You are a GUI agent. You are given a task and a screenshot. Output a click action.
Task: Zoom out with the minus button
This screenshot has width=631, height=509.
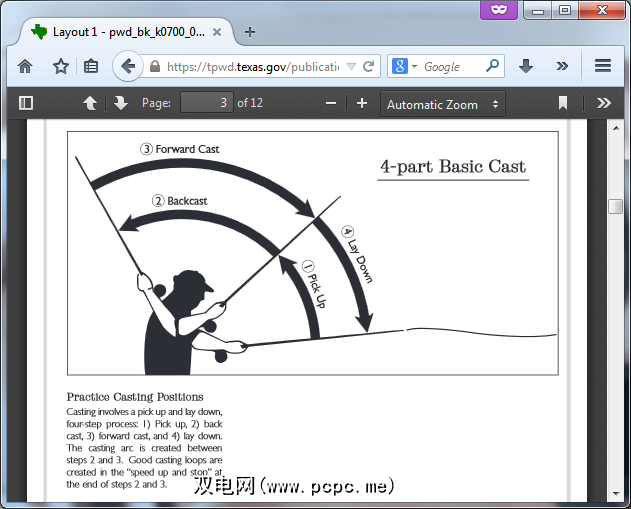click(x=331, y=103)
